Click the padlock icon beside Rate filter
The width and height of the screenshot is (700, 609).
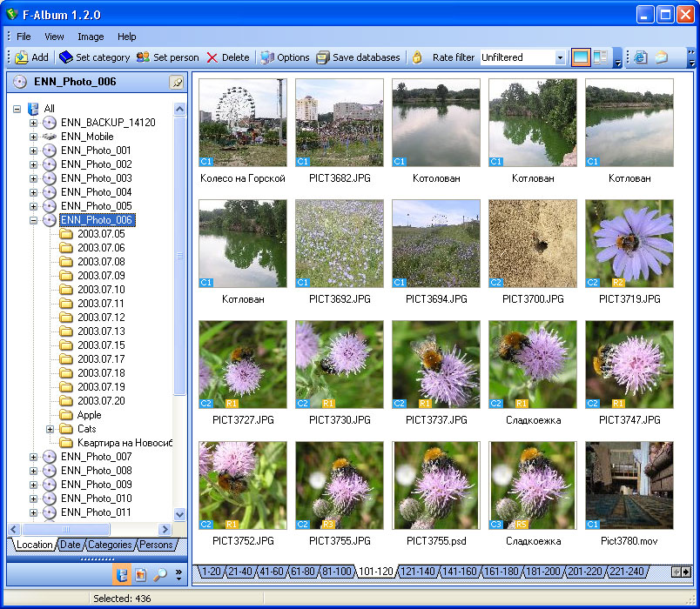(418, 57)
